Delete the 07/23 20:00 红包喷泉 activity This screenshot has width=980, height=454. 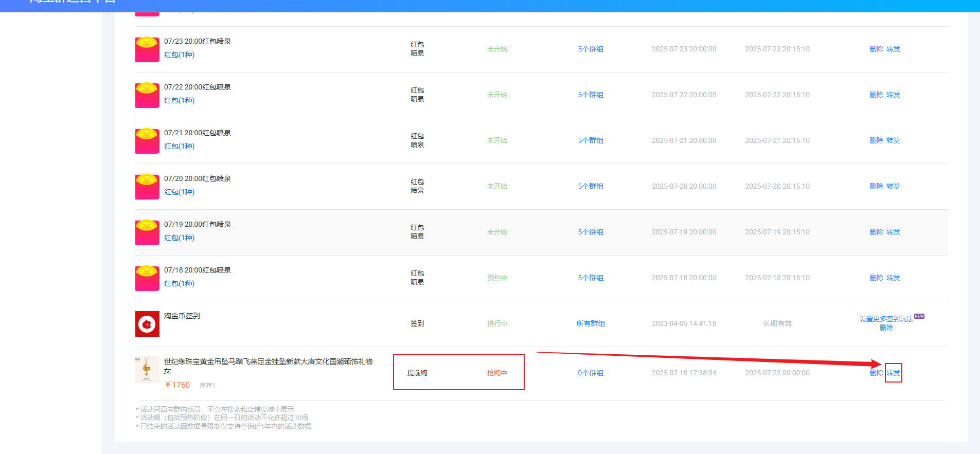point(876,49)
